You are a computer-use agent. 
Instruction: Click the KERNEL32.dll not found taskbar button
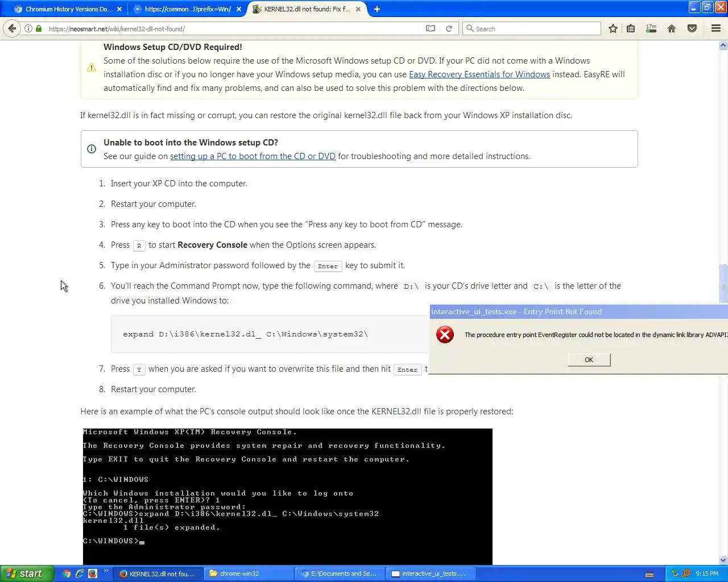(x=158, y=573)
